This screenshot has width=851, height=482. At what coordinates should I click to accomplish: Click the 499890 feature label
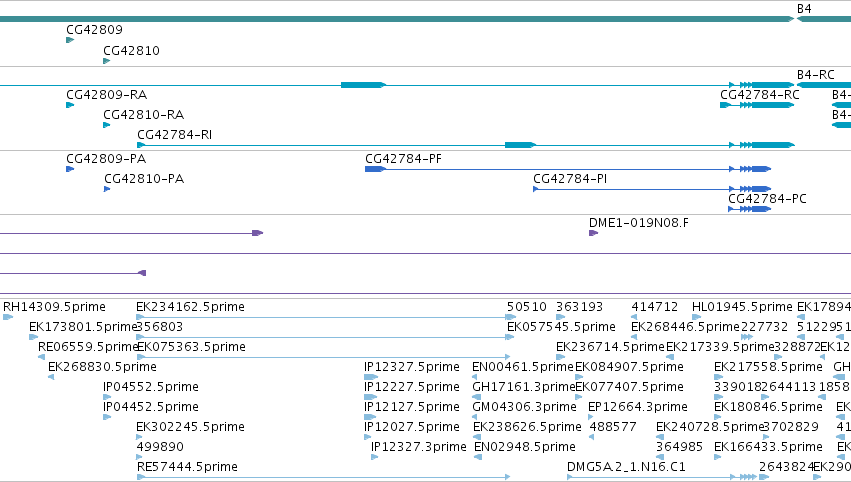coord(160,448)
